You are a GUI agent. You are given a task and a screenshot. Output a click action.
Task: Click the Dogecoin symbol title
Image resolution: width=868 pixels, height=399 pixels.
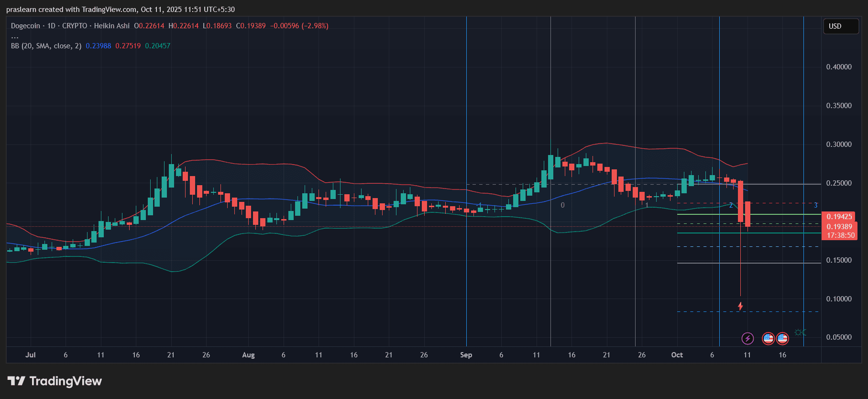tap(25, 26)
